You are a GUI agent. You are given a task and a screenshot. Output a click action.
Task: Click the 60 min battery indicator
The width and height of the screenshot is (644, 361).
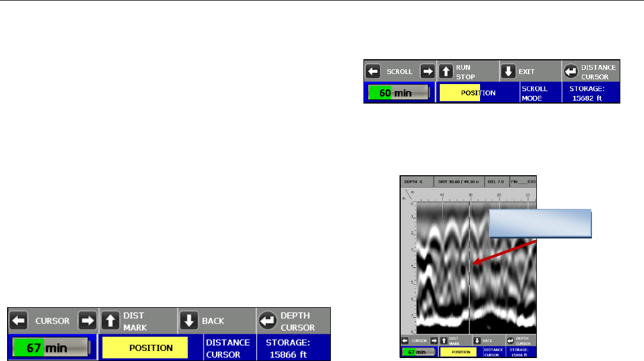point(399,92)
